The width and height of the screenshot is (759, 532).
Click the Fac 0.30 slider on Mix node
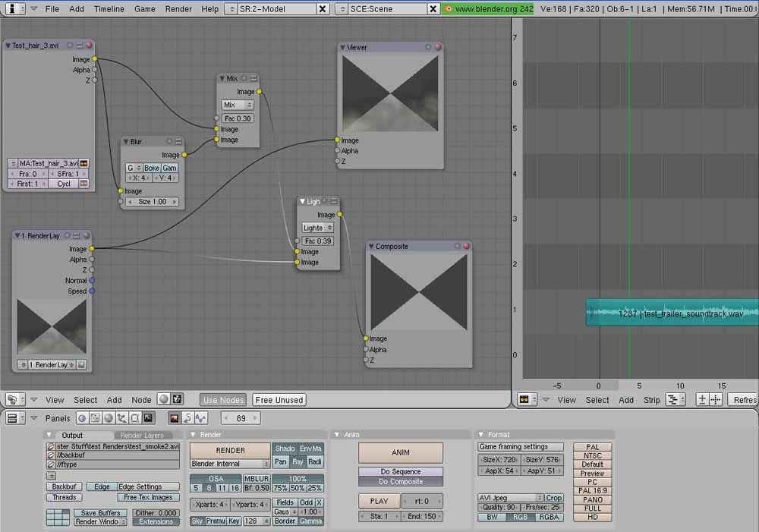coord(237,118)
